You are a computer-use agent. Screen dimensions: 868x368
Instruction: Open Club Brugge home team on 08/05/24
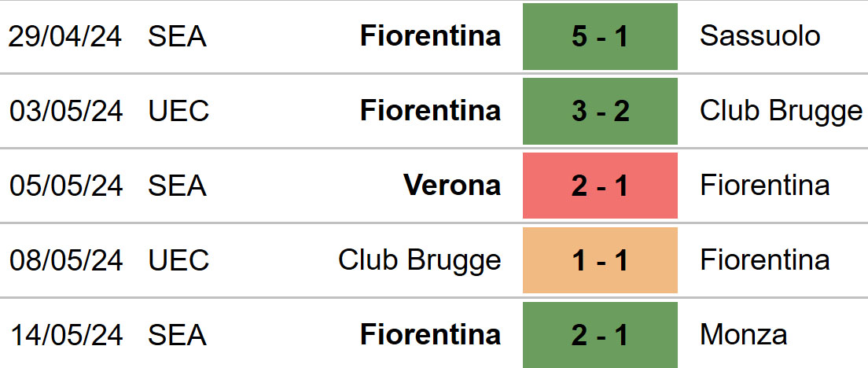(x=420, y=260)
